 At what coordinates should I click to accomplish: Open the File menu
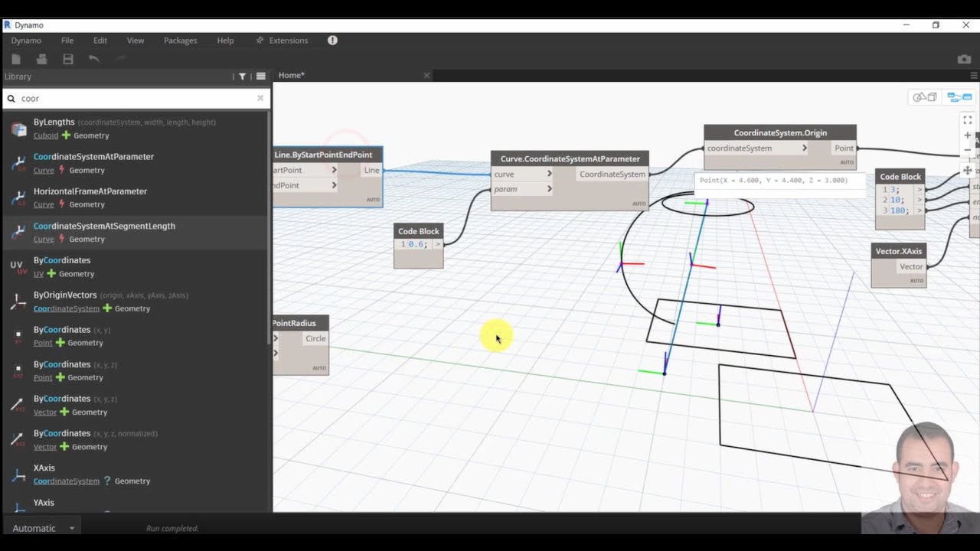pos(67,41)
